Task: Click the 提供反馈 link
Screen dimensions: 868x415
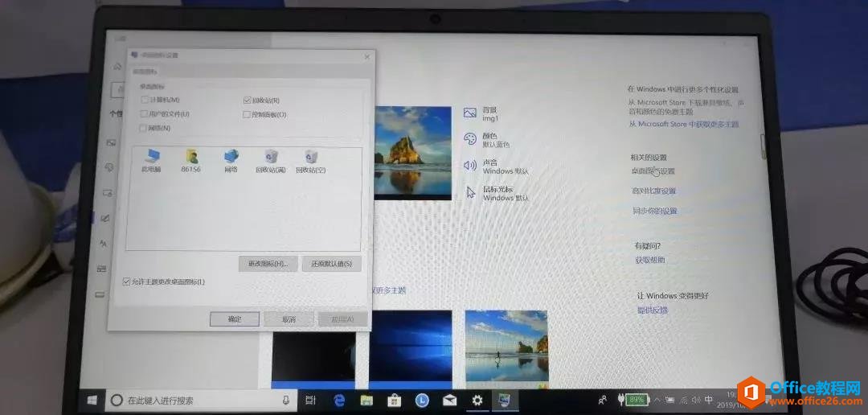Action: coord(653,310)
